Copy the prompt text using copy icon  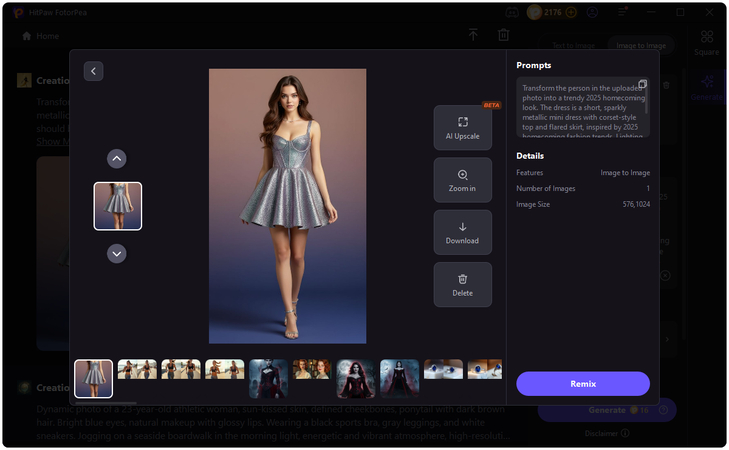coord(642,85)
